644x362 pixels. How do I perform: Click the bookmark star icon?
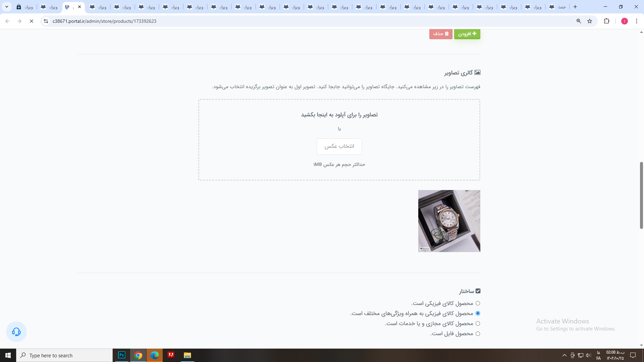tap(590, 21)
